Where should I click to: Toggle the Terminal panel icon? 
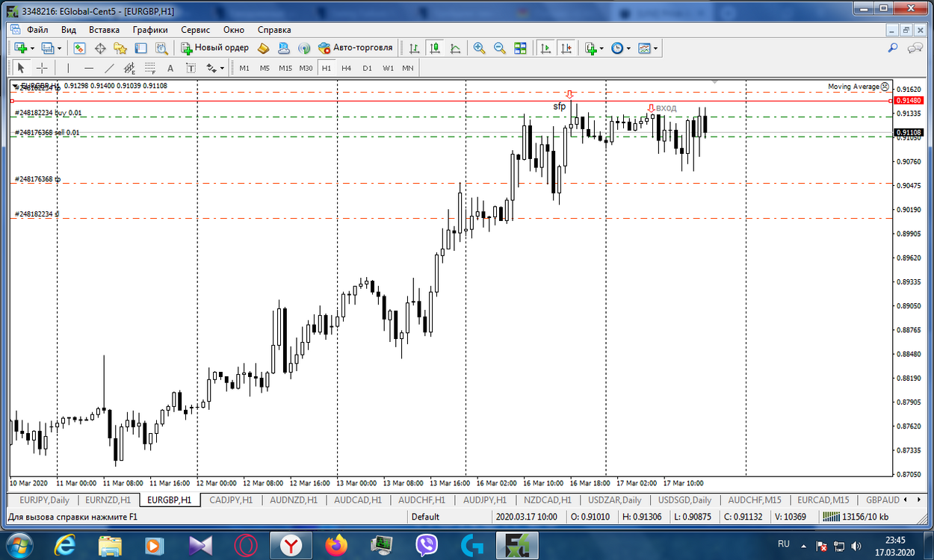coord(140,48)
